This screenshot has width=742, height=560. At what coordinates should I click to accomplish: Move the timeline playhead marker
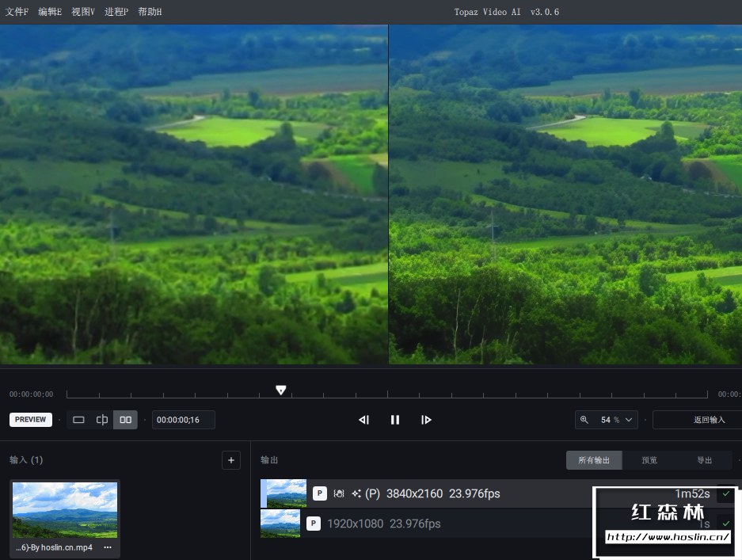pos(281,389)
